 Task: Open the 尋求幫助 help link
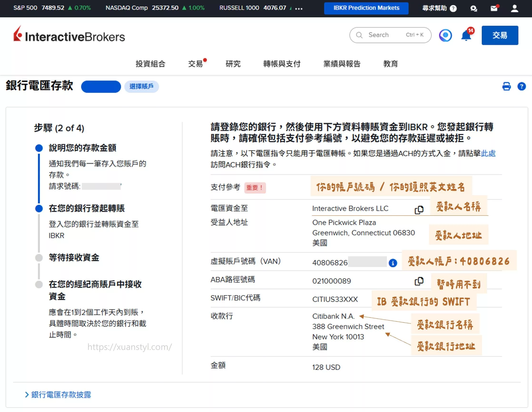coord(434,8)
